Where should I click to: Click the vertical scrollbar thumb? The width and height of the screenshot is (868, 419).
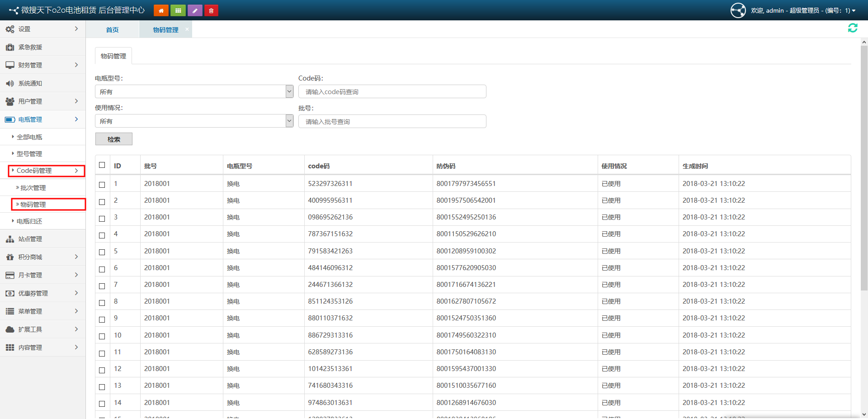864,167
